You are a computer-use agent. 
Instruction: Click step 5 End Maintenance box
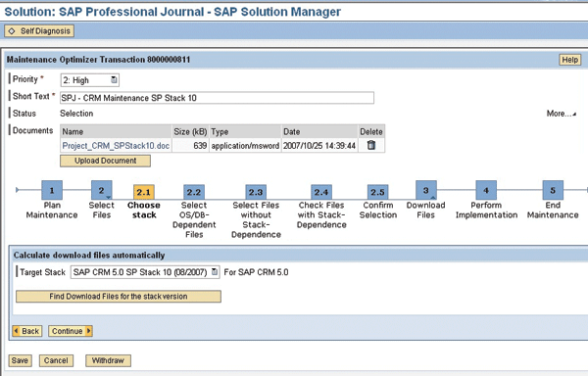click(x=553, y=190)
